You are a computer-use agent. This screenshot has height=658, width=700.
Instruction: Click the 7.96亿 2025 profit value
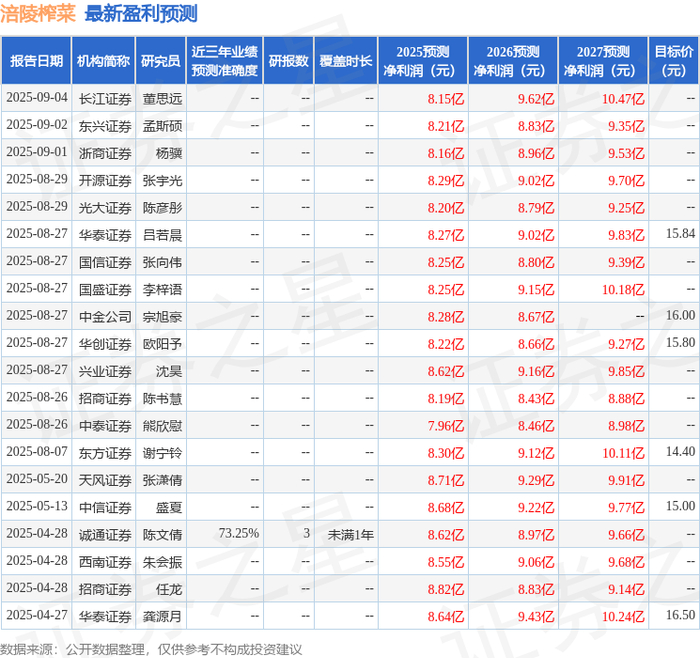tap(446, 426)
